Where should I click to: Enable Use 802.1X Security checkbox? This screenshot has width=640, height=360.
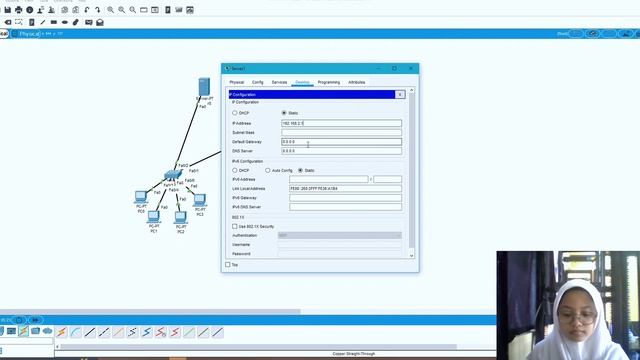point(235,226)
